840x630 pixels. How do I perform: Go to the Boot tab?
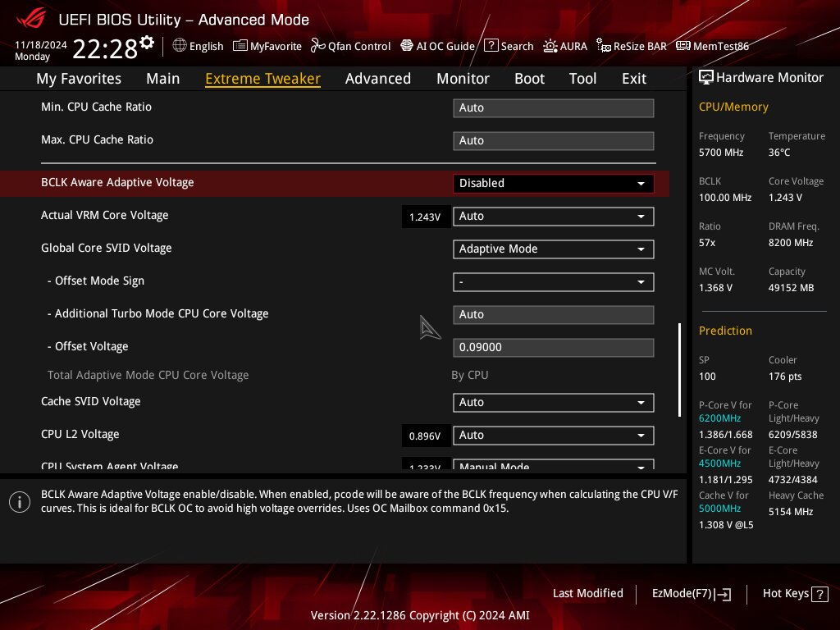[529, 79]
